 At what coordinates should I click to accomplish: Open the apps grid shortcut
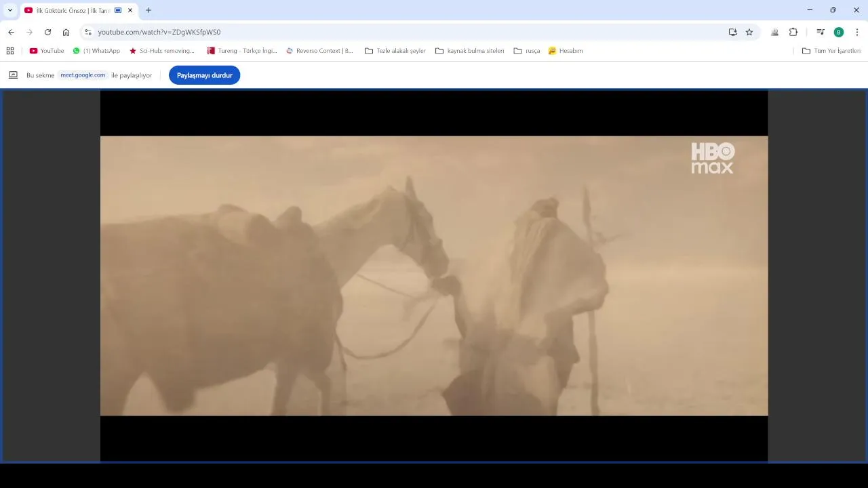(10, 51)
